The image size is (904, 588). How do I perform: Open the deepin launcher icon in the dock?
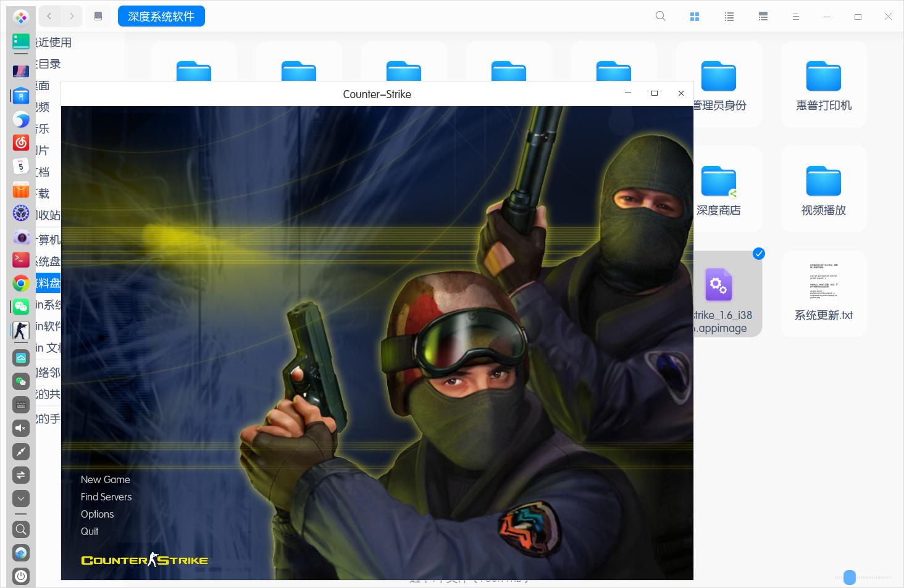(21, 18)
